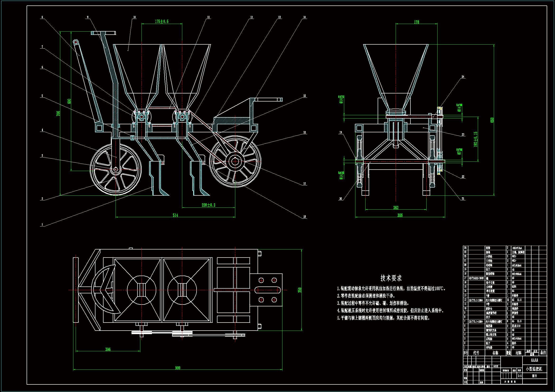The width and height of the screenshot is (555, 392).
Task: Click the 650 height dimension text
Action: click(x=492, y=120)
